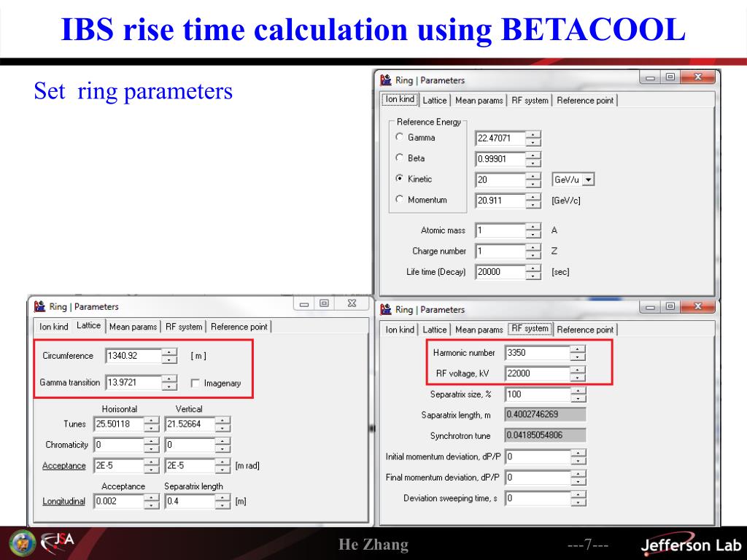Click the Separatrix length field 0.4
Viewport: 747px width, 560px height.
tap(190, 501)
